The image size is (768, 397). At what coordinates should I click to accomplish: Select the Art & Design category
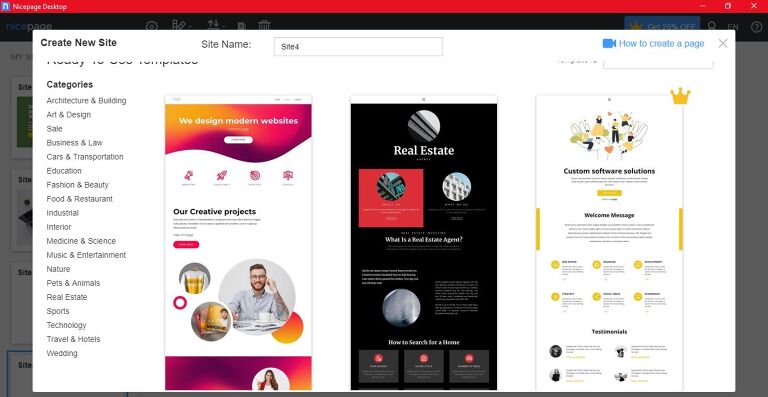(69, 115)
